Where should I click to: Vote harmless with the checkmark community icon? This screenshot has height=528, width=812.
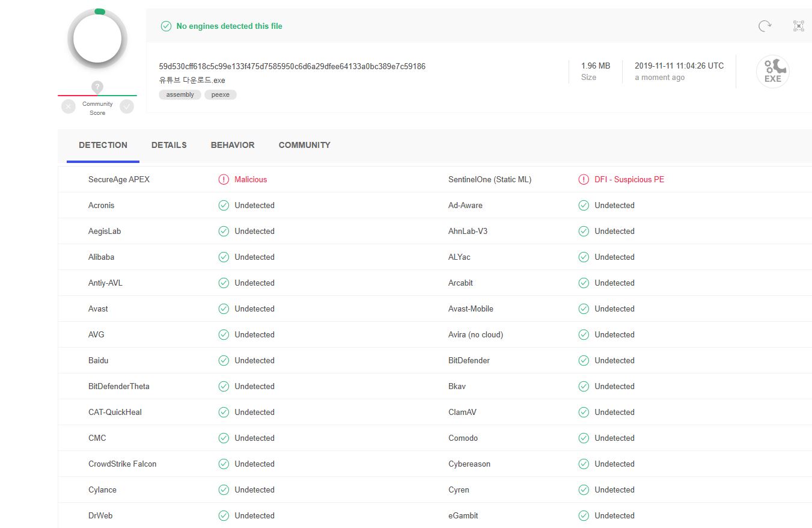tap(126, 106)
